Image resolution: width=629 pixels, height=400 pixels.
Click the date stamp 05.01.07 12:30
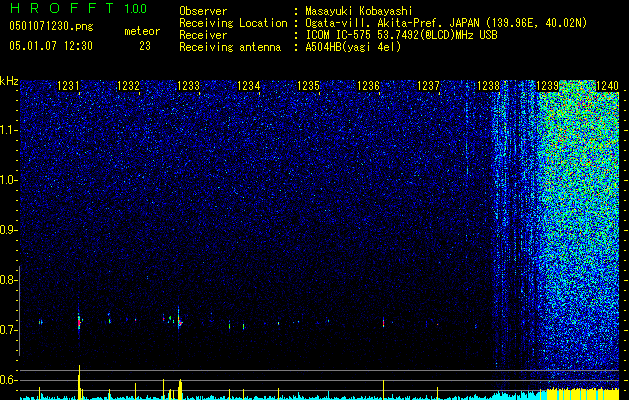point(51,46)
